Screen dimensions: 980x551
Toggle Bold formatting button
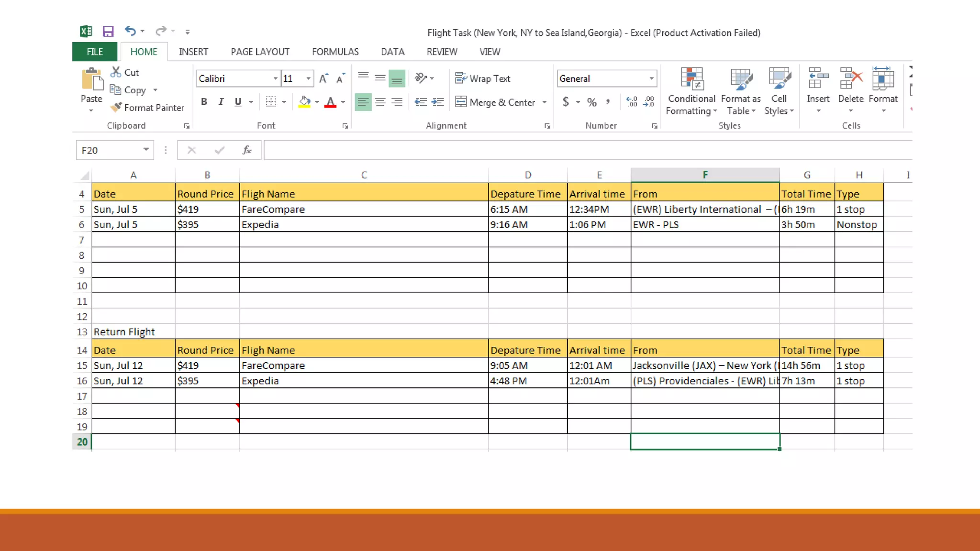coord(204,102)
